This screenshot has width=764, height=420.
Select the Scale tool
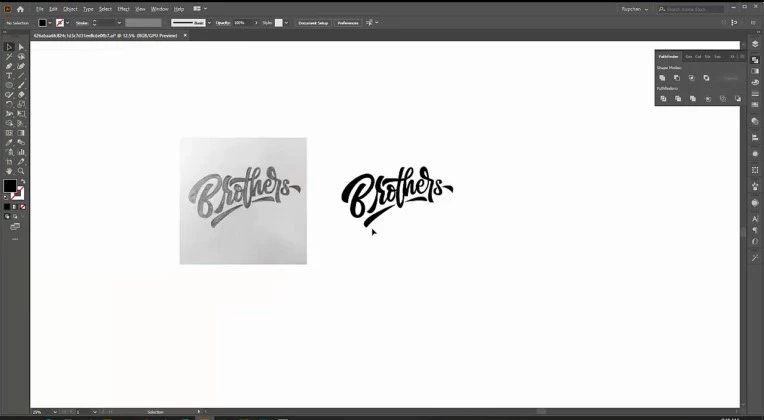[21, 104]
